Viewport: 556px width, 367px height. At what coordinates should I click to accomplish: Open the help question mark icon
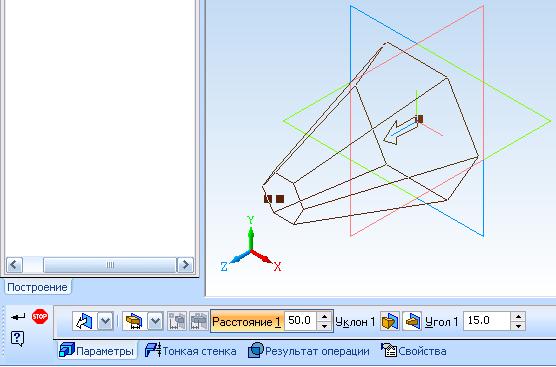[x=17, y=339]
